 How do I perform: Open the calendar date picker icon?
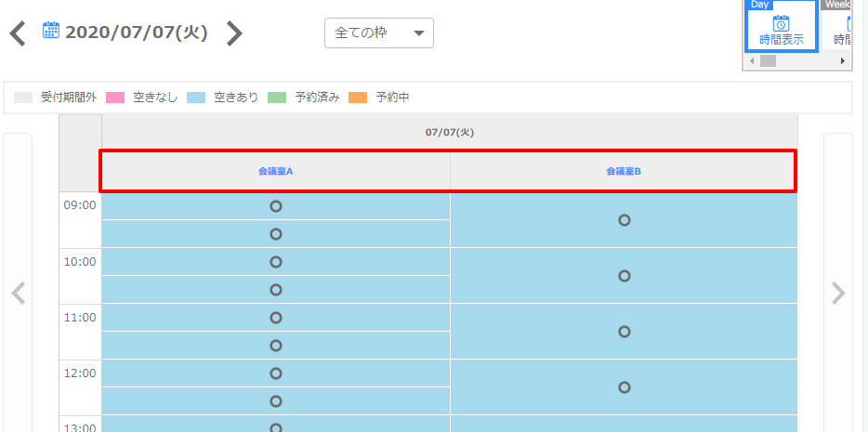(51, 31)
